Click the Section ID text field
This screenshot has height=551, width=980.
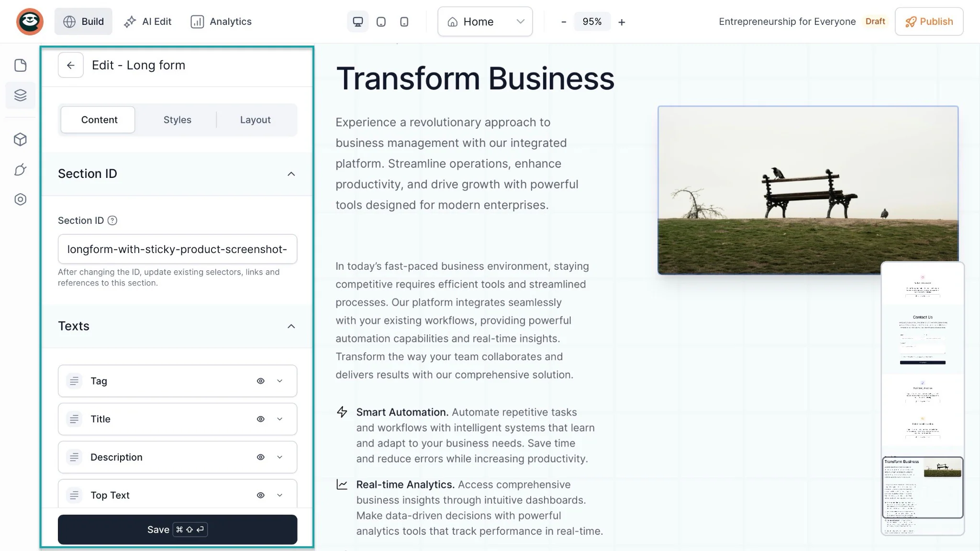(x=178, y=249)
